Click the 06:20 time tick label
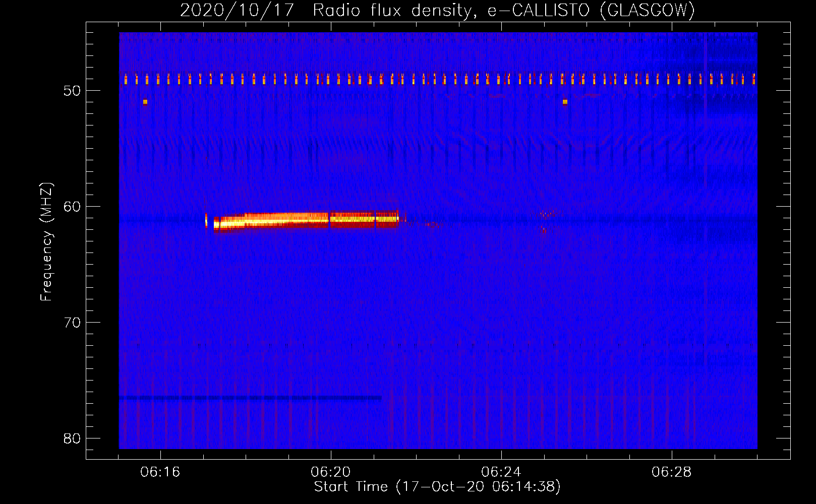This screenshot has width=816, height=504. 331,472
